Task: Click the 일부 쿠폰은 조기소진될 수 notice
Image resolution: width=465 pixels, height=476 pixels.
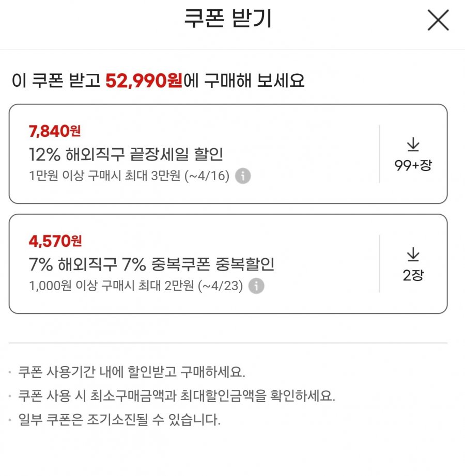Action: click(119, 420)
